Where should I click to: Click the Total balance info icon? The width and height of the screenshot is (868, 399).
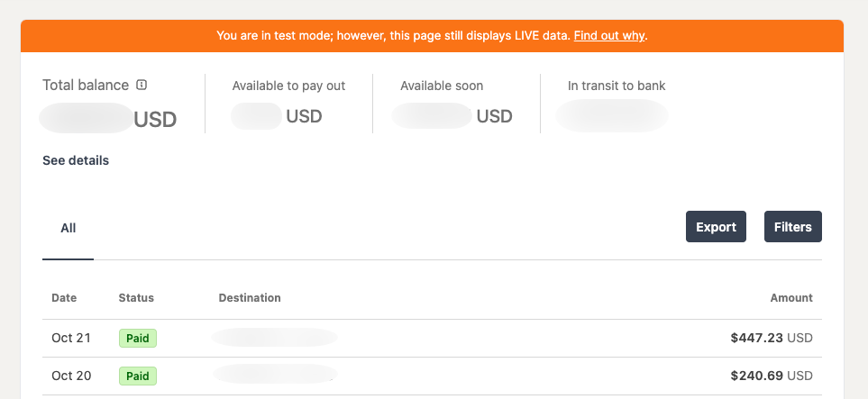point(142,86)
